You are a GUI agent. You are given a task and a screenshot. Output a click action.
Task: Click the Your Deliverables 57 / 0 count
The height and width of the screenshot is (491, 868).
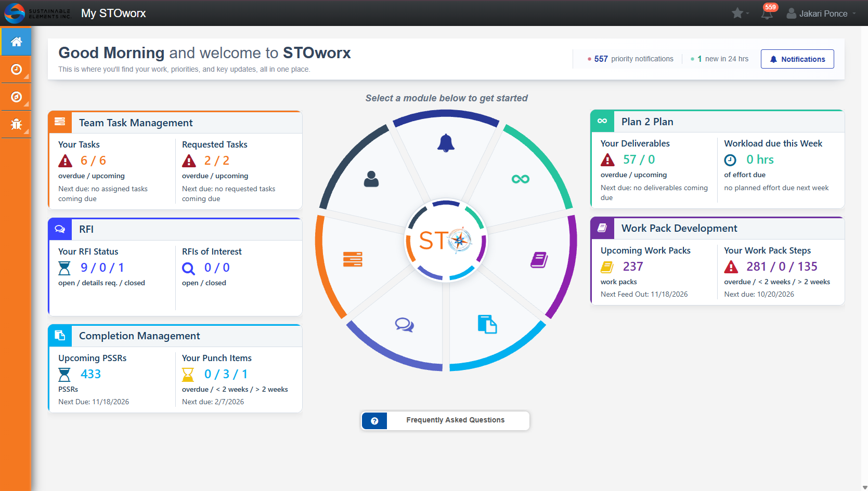(x=639, y=160)
